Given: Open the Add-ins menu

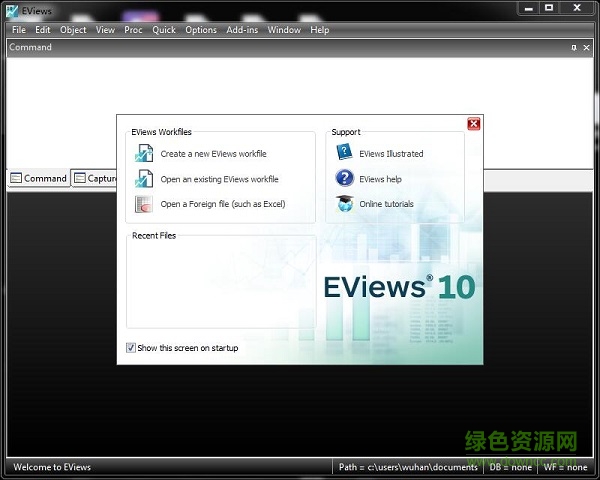Looking at the screenshot, I should 242,30.
